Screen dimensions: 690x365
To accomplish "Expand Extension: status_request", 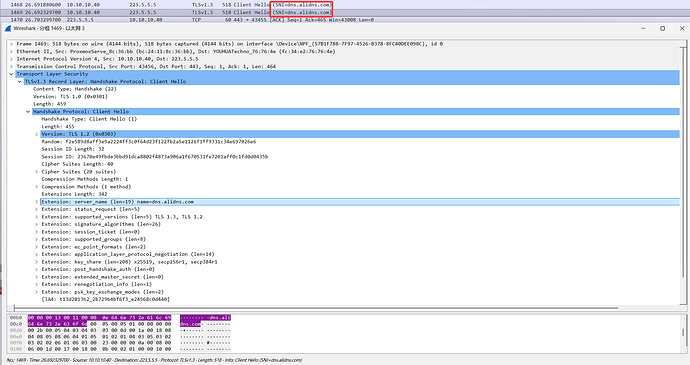I will click(x=37, y=210).
